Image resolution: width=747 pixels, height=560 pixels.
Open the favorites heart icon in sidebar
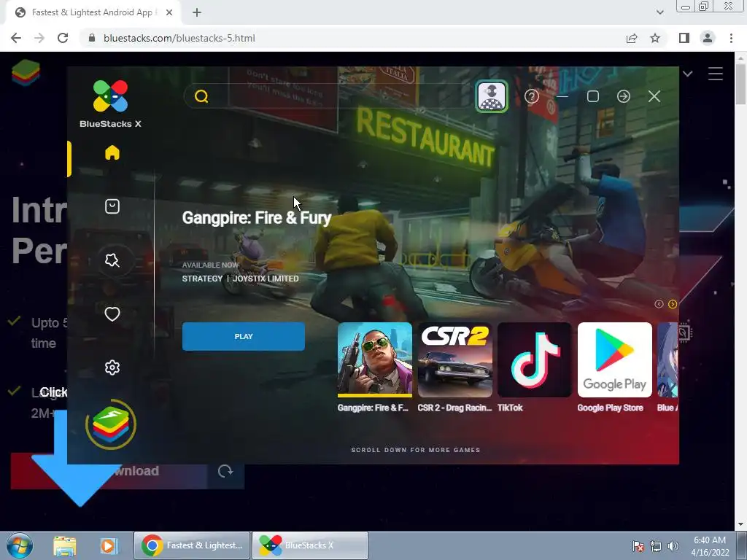pos(112,314)
